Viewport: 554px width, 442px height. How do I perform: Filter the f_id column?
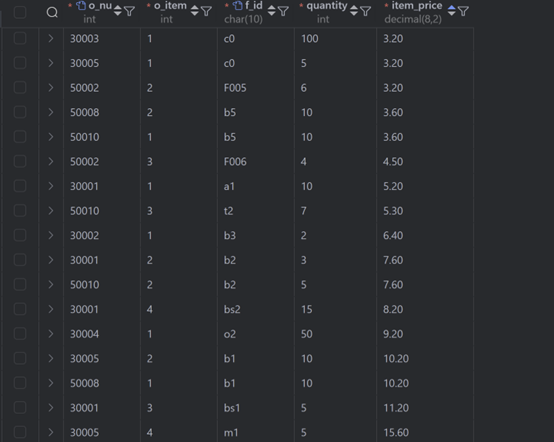click(283, 11)
